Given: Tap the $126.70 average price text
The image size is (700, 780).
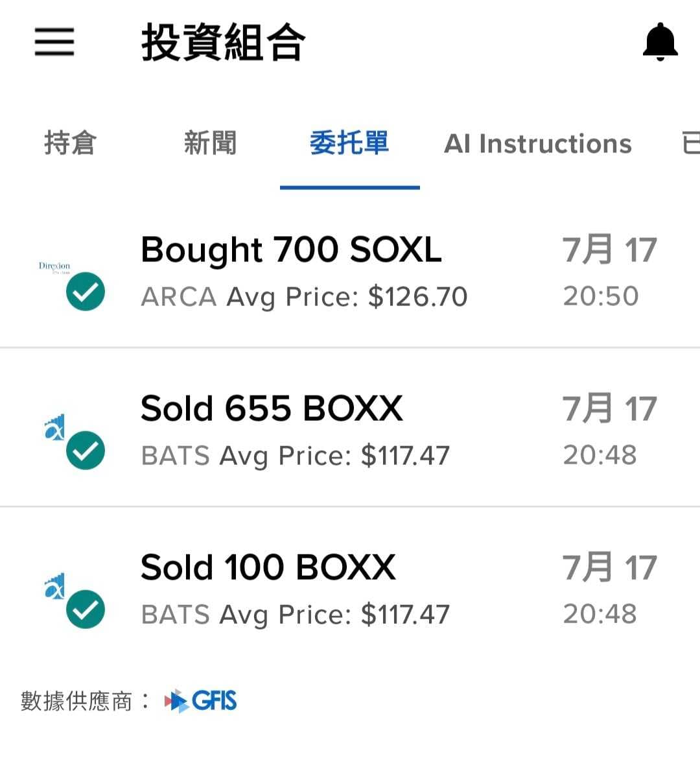Looking at the screenshot, I should coord(417,297).
